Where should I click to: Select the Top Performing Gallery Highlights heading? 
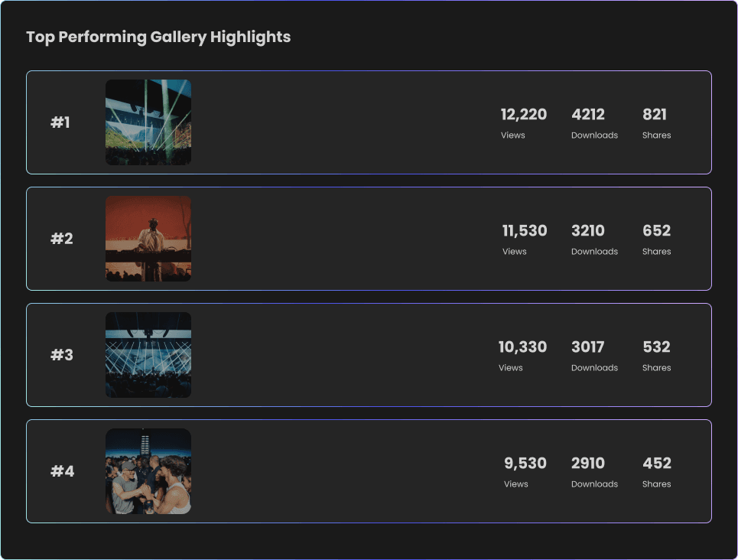pos(158,37)
